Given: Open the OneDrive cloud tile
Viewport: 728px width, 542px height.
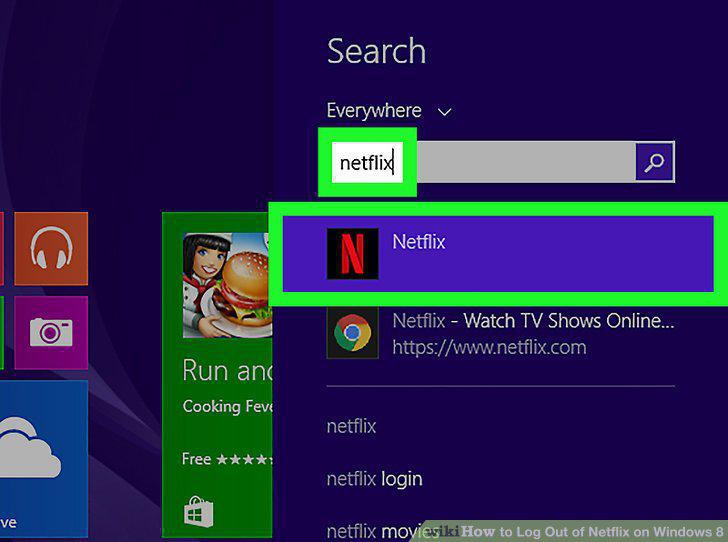Looking at the screenshot, I should (44, 459).
